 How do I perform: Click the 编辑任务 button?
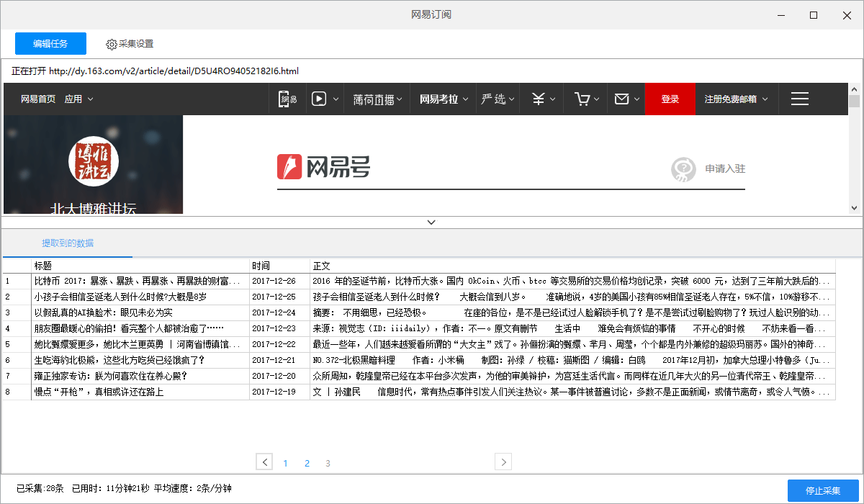[51, 44]
